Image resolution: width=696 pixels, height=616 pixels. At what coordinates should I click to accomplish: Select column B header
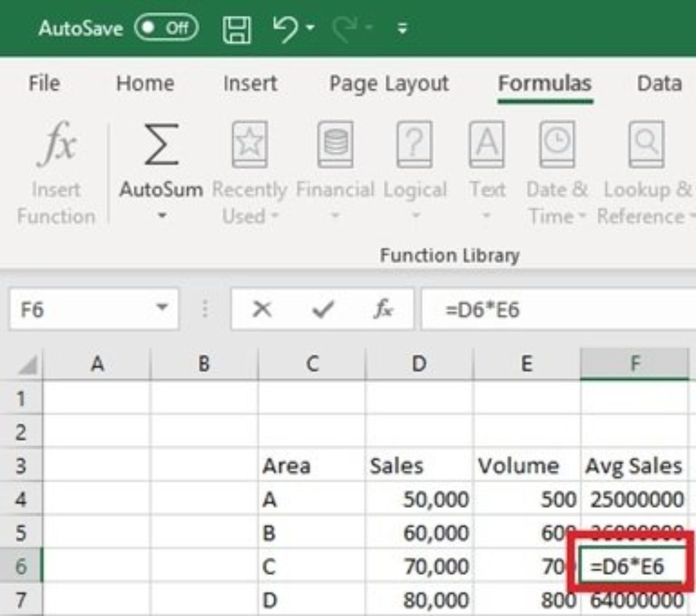(204, 364)
